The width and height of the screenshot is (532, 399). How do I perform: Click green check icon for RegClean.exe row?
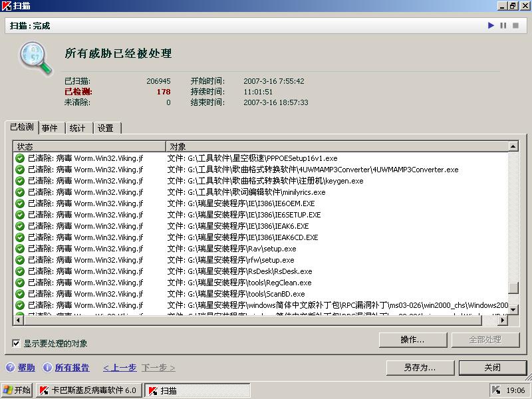(20, 283)
